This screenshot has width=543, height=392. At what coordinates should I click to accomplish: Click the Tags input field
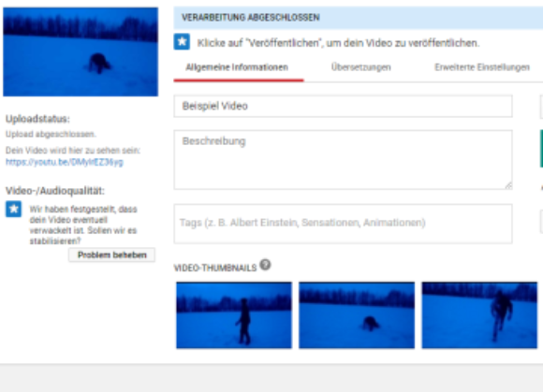pos(344,224)
